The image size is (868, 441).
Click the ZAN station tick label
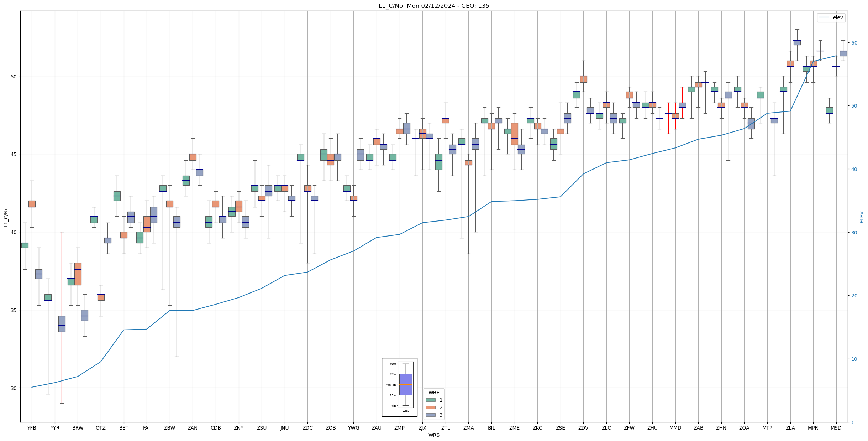coord(193,428)
